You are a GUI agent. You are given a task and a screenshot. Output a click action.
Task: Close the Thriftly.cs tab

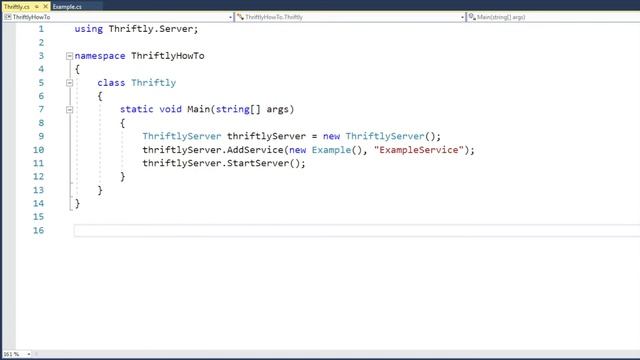(45, 7)
